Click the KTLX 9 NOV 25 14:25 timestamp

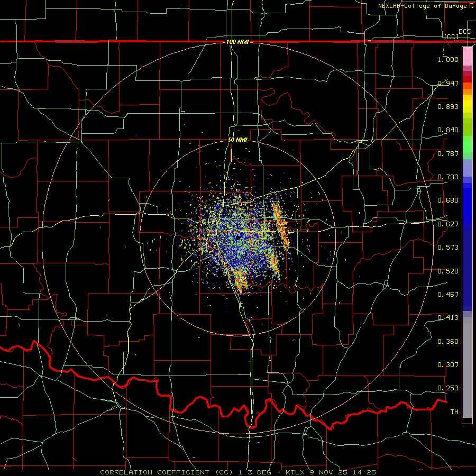point(331,472)
